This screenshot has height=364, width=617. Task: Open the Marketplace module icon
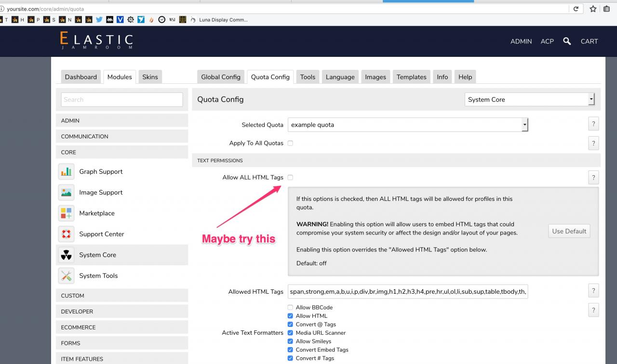tap(66, 213)
